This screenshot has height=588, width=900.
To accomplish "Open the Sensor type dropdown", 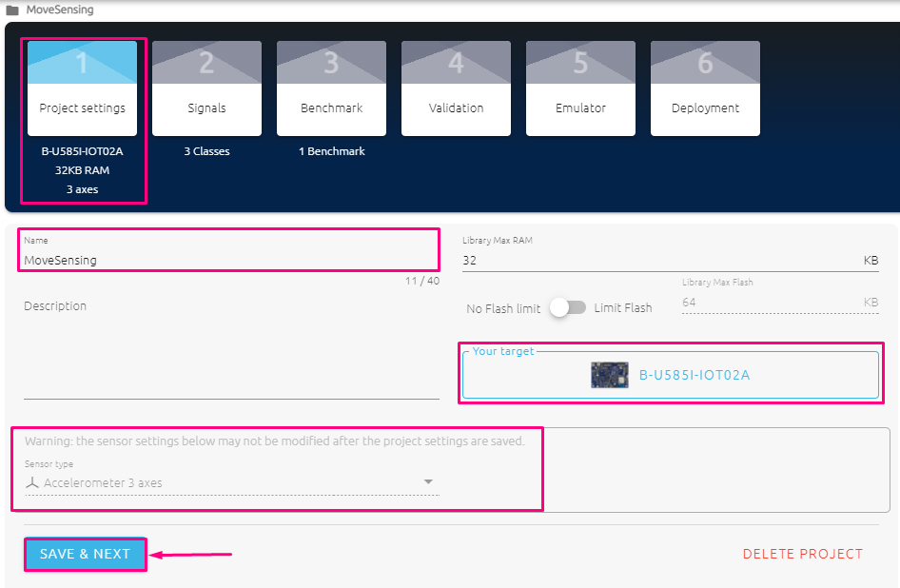I will pyautogui.click(x=232, y=483).
